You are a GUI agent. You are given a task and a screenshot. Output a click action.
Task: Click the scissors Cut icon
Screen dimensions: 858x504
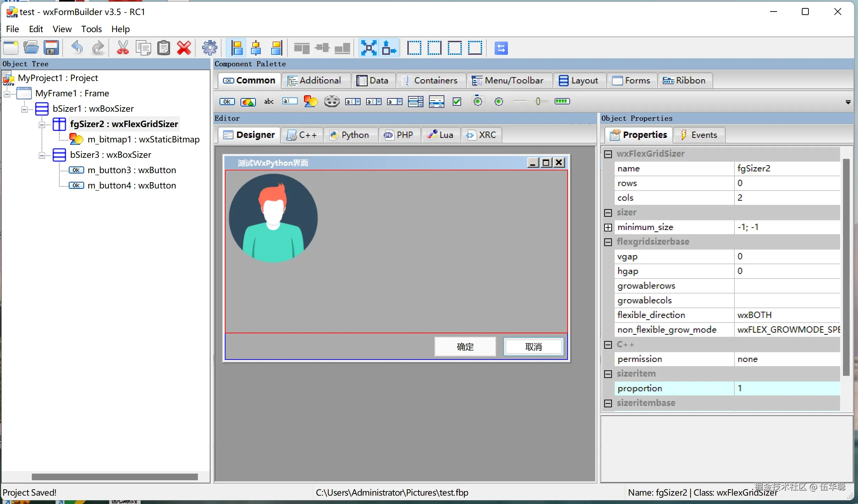click(x=123, y=48)
